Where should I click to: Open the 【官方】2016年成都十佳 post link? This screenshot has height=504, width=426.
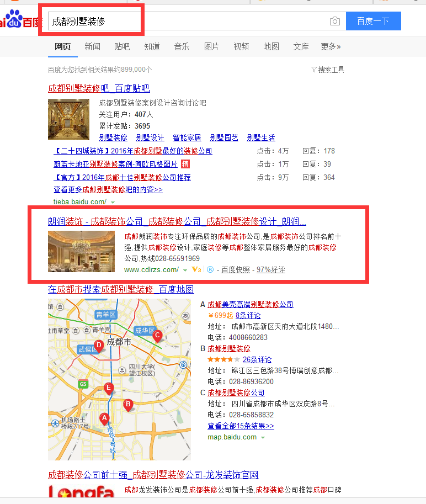coord(122,177)
